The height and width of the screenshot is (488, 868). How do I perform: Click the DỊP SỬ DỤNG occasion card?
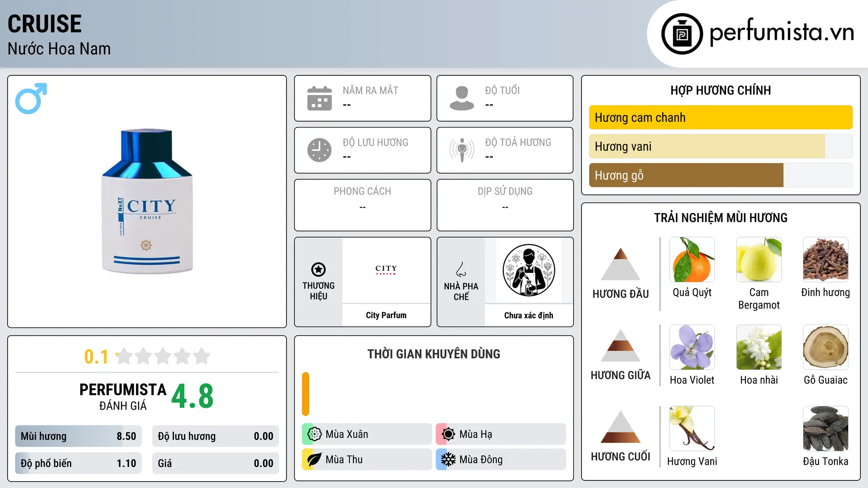[505, 205]
